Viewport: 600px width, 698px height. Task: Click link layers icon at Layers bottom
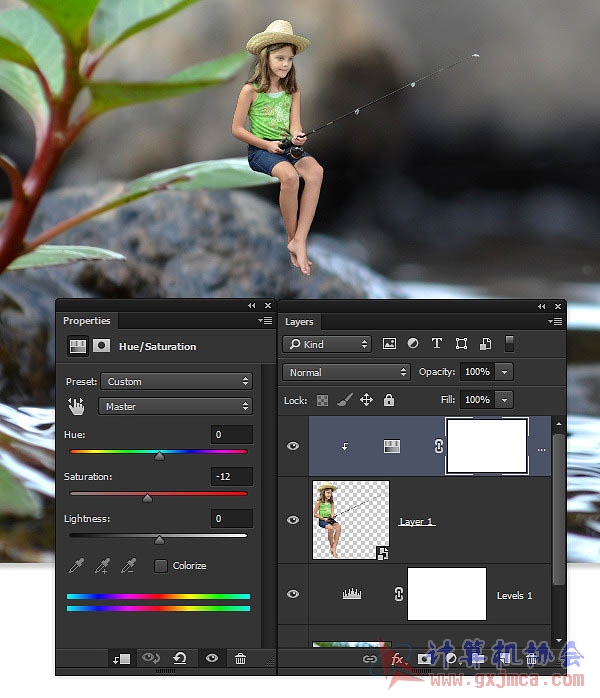369,659
